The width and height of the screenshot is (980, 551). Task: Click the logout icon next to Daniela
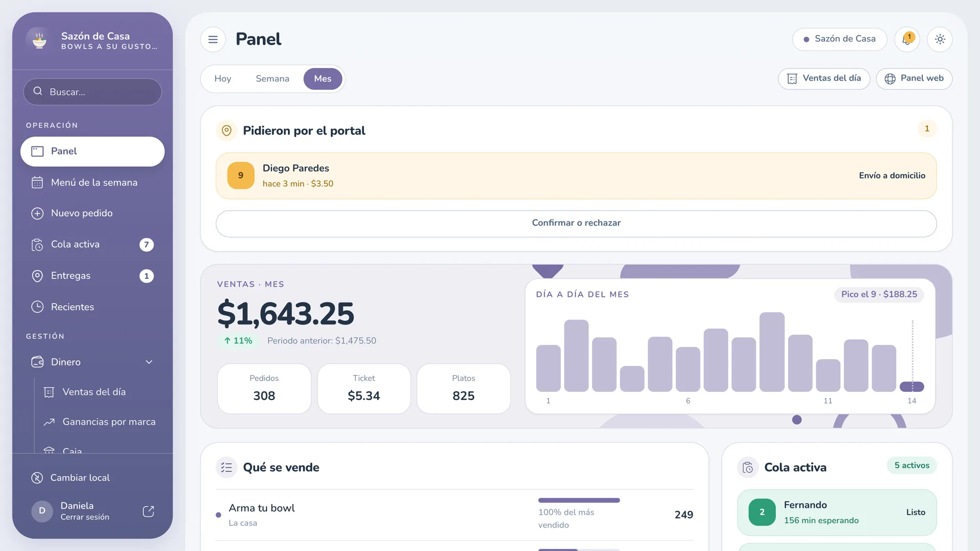pyautogui.click(x=149, y=512)
